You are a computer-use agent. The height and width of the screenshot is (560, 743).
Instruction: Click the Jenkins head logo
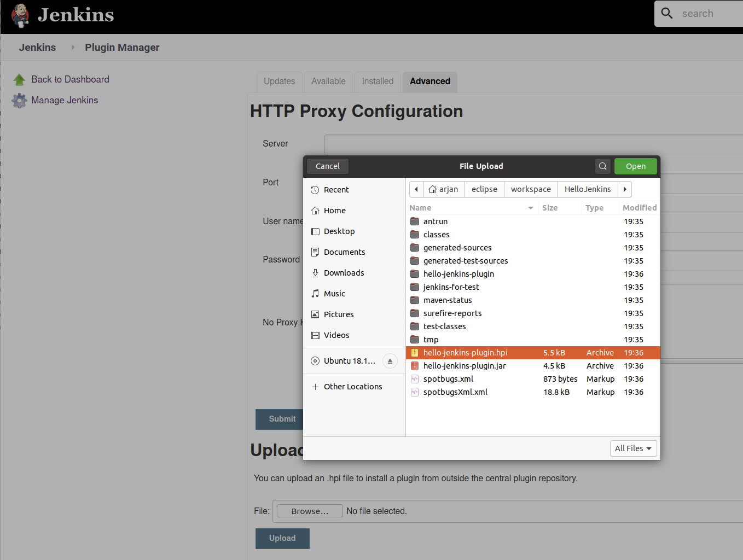20,15
